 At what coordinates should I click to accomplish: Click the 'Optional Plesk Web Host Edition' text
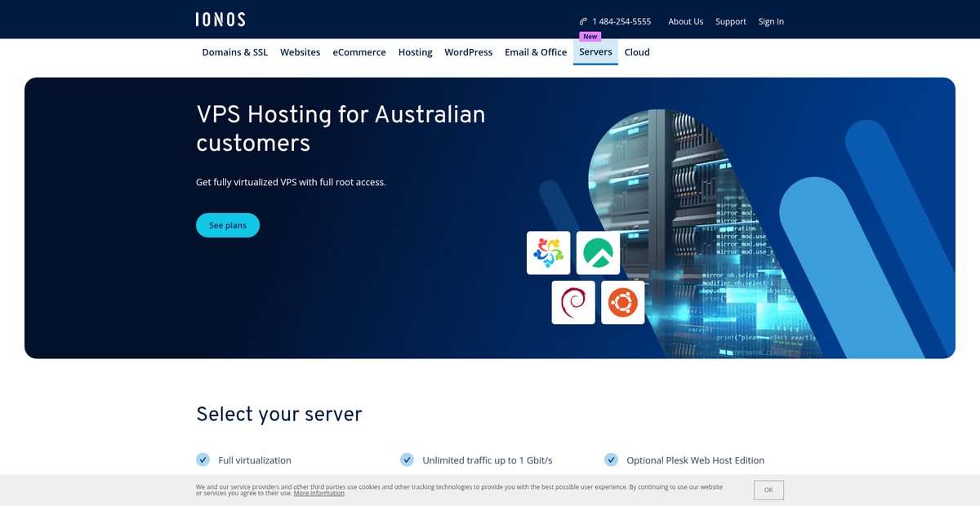click(x=696, y=460)
